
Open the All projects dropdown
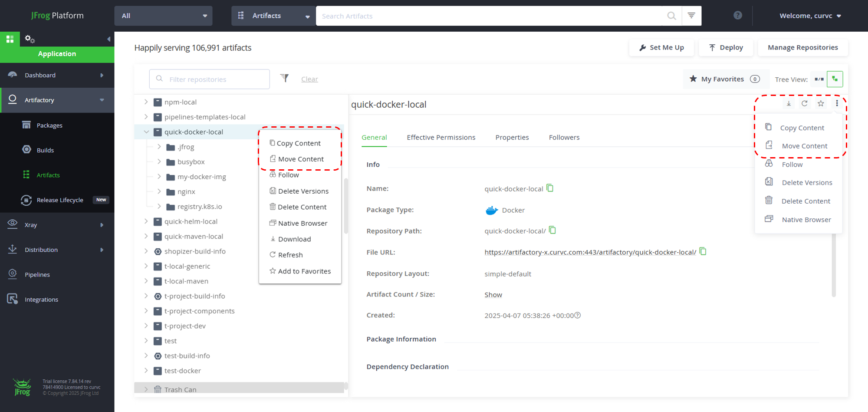click(164, 16)
